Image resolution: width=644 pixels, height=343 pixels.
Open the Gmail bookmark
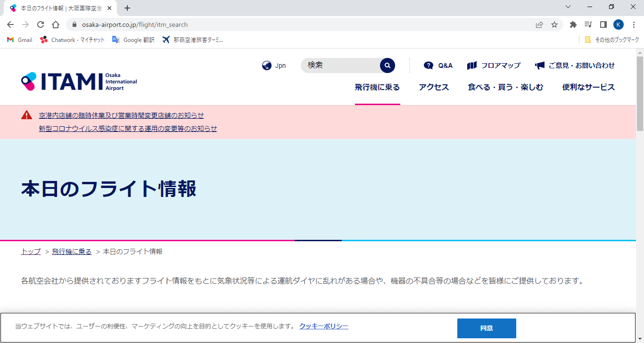[x=20, y=40]
